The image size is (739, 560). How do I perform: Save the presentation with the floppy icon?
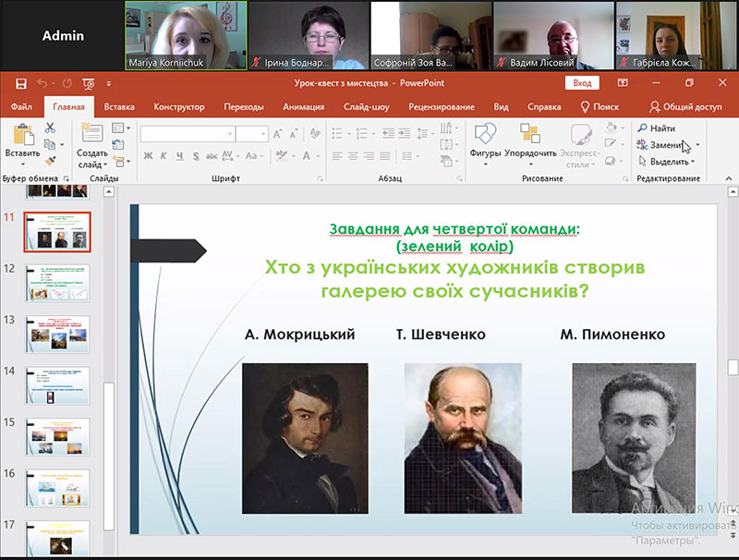(x=20, y=83)
